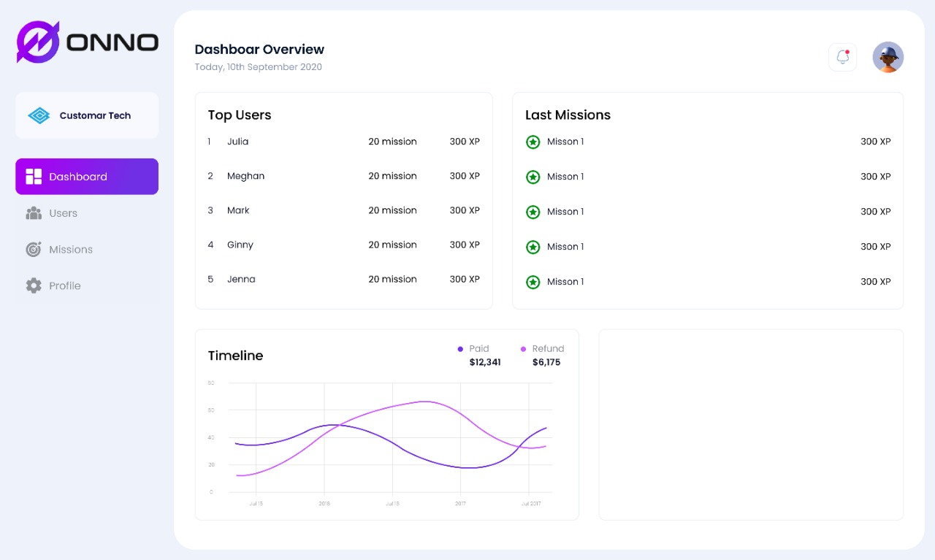Screen dimensions: 935x560
Task: Click the Jul 15 axis label
Action: coord(256,504)
